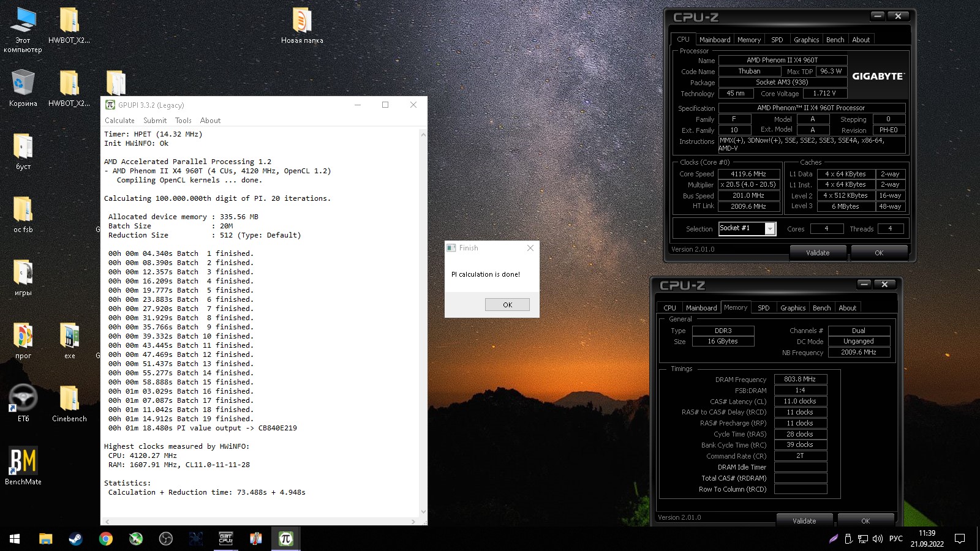
Task: Open Mainboard tab in CPU-Z processor window
Action: point(715,40)
